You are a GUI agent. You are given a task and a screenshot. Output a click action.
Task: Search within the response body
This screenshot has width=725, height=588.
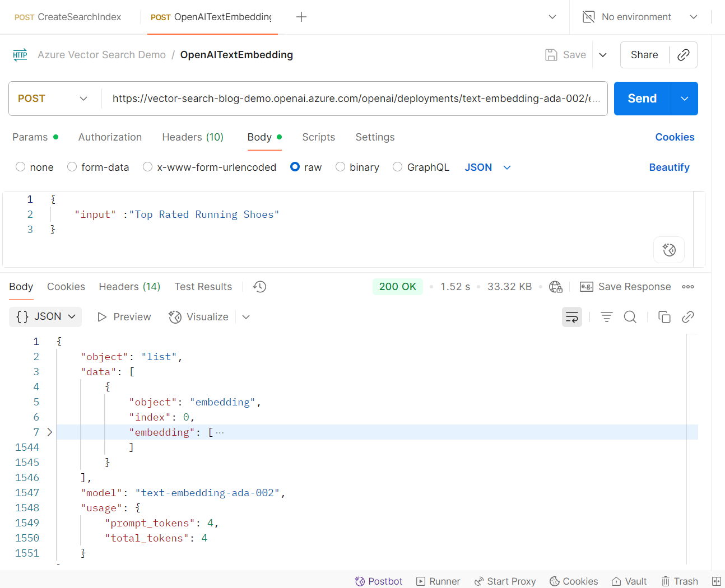click(x=630, y=317)
